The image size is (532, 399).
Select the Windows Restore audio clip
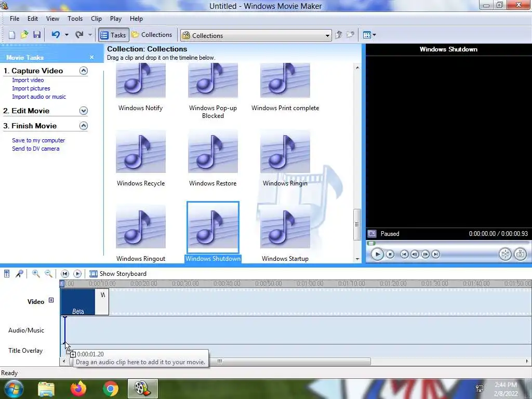click(212, 158)
